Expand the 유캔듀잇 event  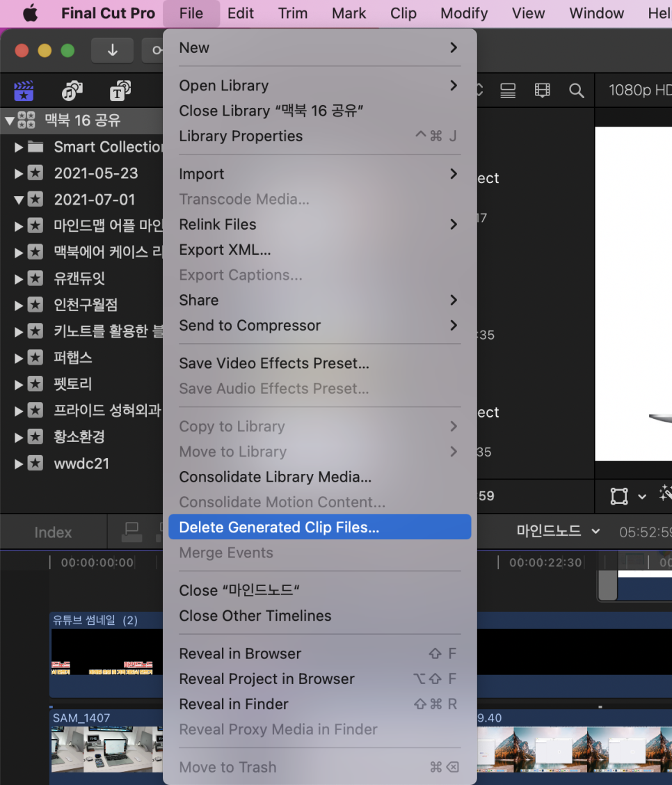19,279
